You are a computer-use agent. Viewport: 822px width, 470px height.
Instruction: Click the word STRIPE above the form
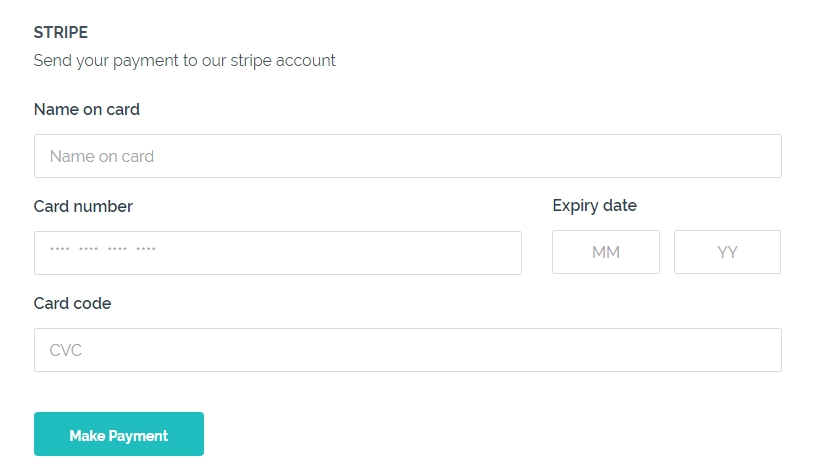coord(61,33)
